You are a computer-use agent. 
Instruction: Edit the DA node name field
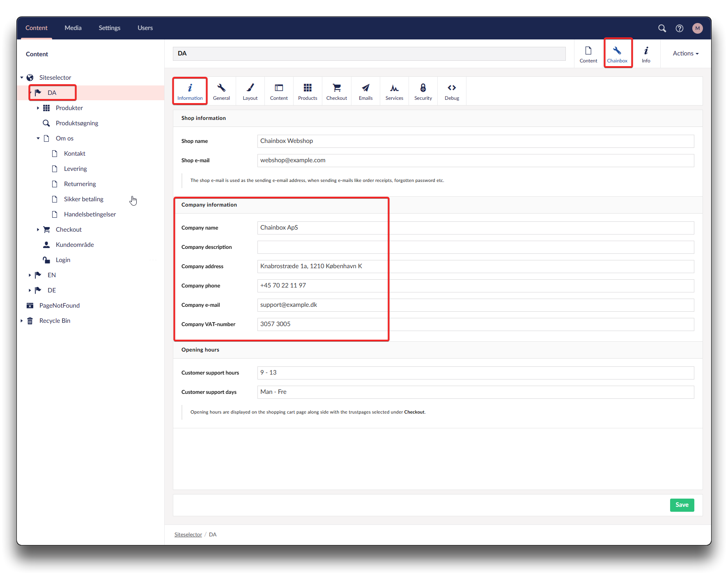pyautogui.click(x=369, y=53)
